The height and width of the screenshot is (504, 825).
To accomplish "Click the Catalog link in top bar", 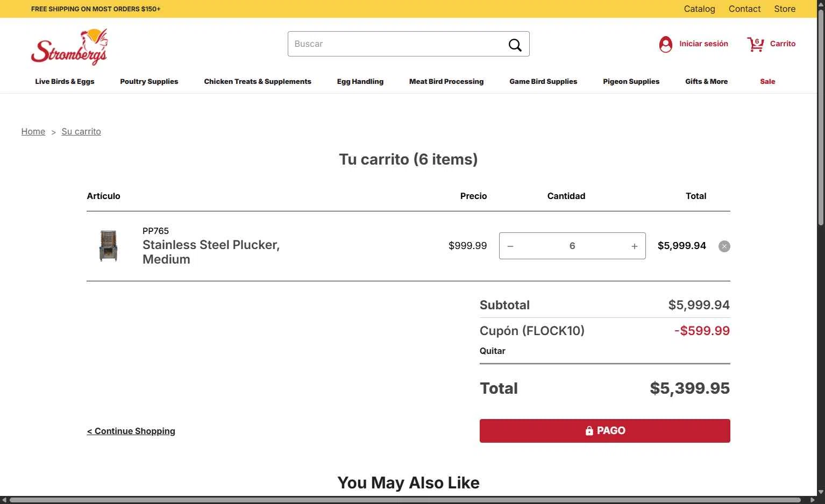I will (700, 9).
